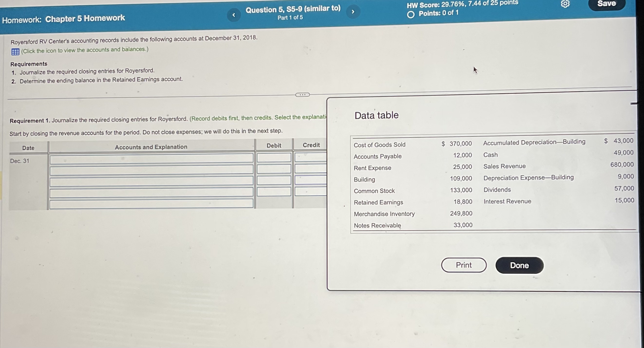Viewport: 644px width, 348px height.
Task: Click the Dec. 31 date cell
Action: coord(19,161)
